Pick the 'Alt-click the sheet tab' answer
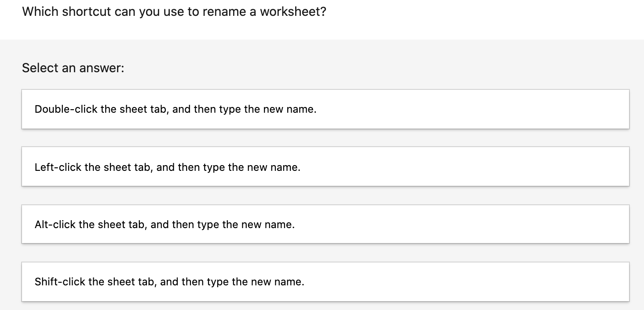644x310 pixels. coord(326,224)
